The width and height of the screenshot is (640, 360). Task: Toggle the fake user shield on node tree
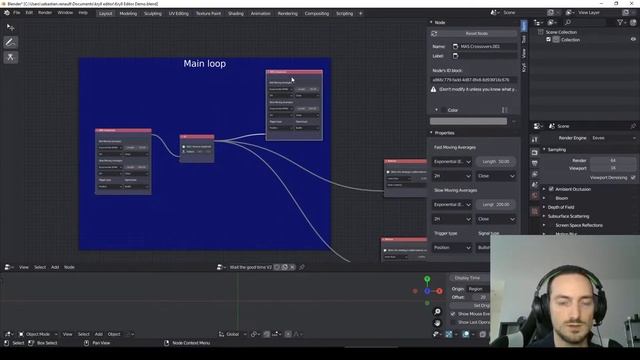(277, 267)
